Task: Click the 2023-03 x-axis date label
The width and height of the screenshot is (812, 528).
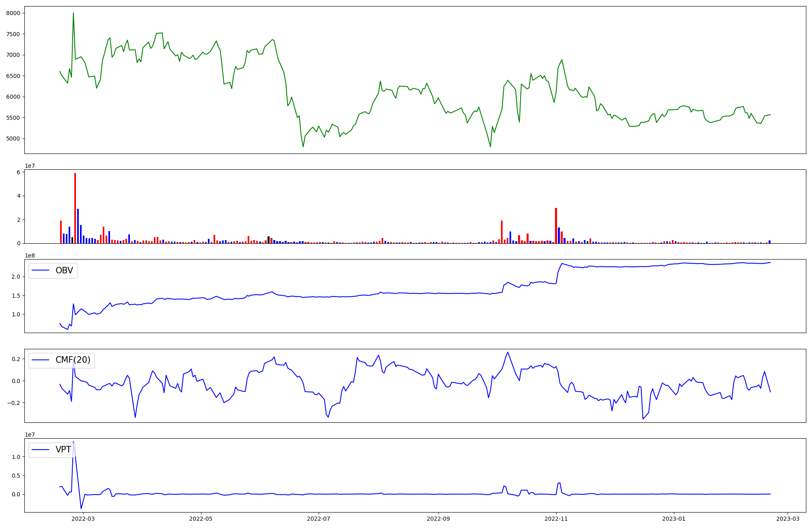Action: 788,519
